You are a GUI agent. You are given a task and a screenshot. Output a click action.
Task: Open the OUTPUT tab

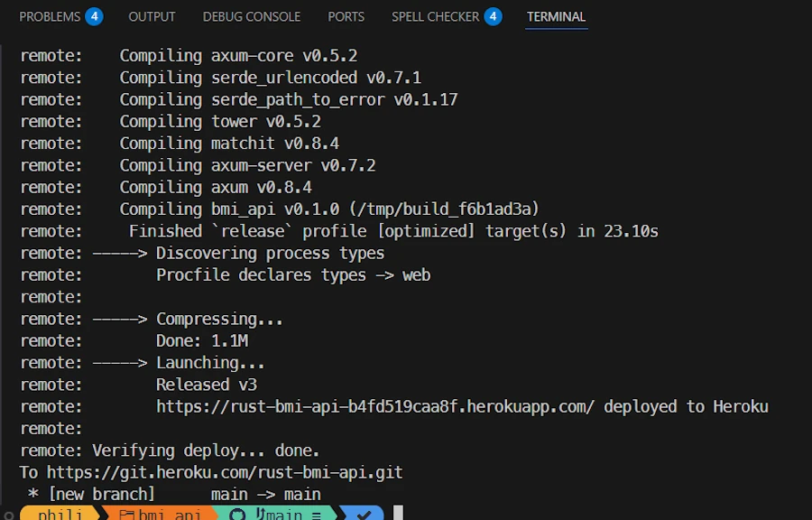[152, 16]
